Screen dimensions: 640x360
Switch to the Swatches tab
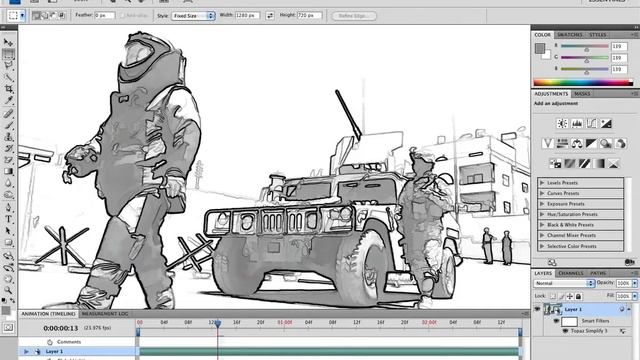pyautogui.click(x=570, y=35)
